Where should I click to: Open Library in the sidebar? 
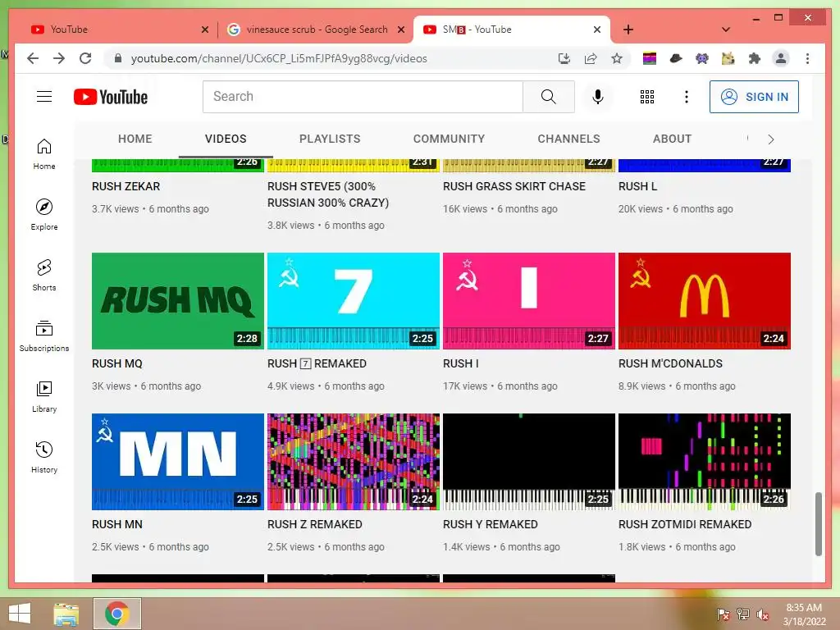(44, 396)
